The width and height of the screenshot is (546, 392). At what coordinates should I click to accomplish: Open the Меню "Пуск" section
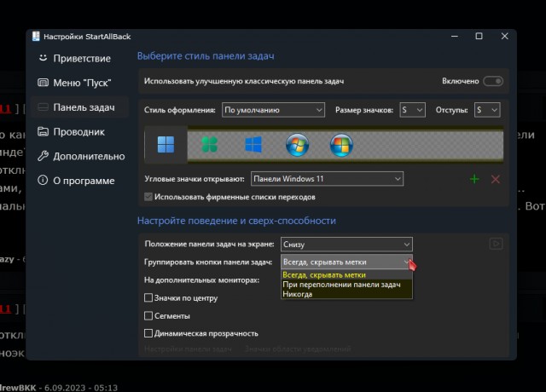click(x=80, y=83)
